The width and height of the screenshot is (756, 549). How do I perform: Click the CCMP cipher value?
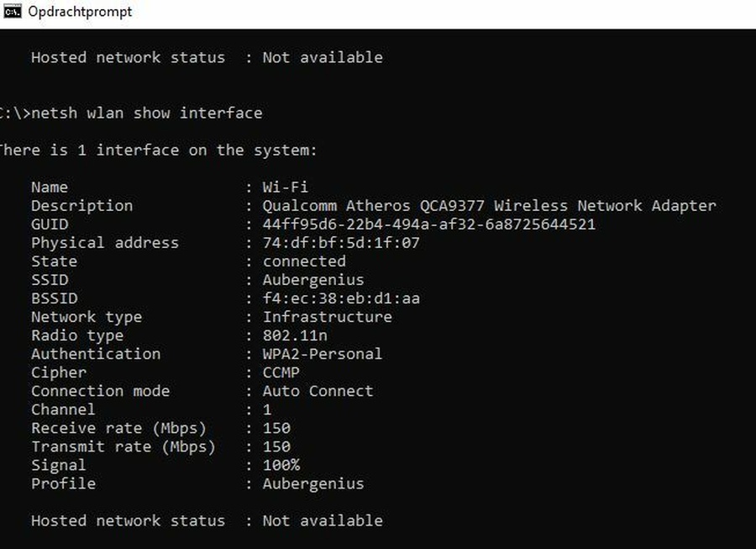(x=281, y=372)
